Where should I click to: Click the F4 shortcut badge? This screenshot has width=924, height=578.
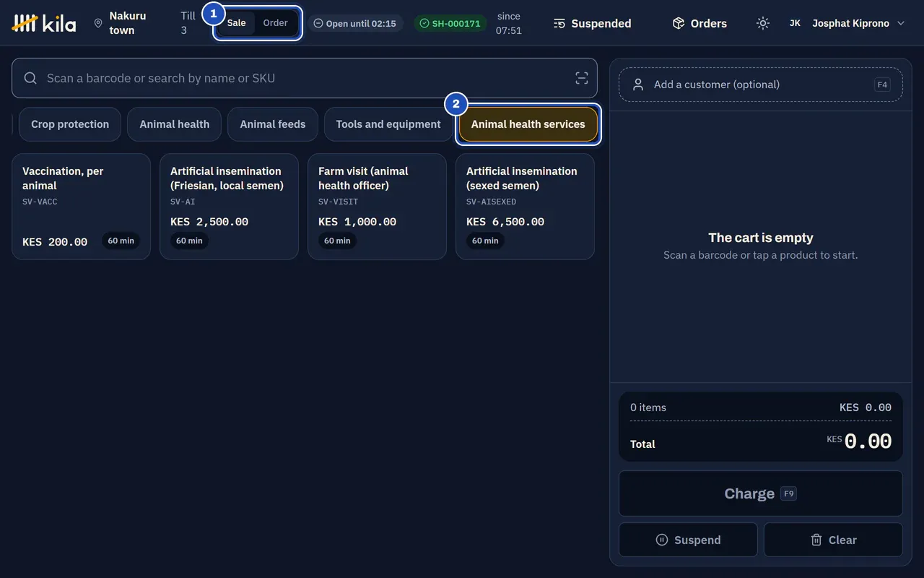[x=882, y=85]
